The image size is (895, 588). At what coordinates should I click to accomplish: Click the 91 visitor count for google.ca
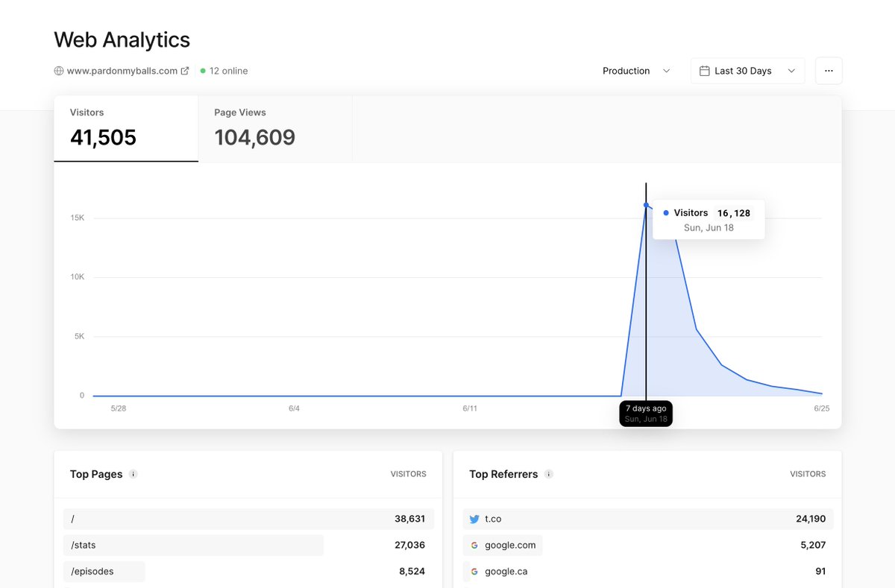[820, 572]
